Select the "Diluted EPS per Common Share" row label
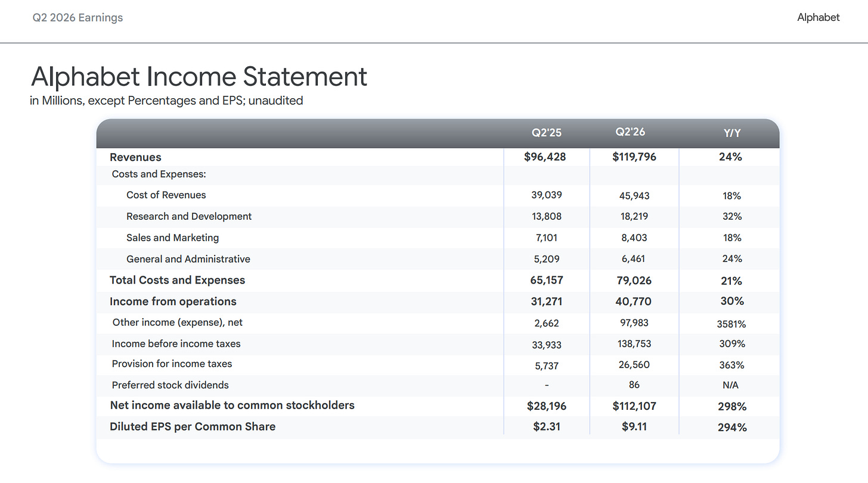Image resolution: width=868 pixels, height=483 pixels. pyautogui.click(x=193, y=427)
